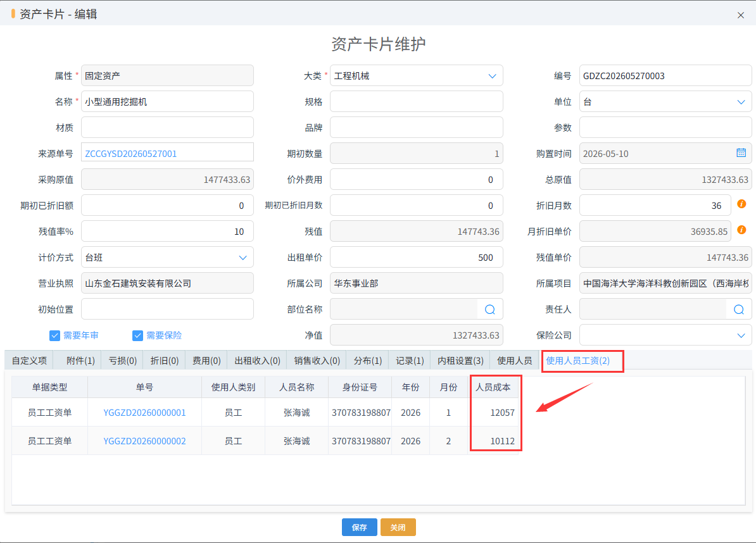Click the 人员成本 column header

click(493, 387)
